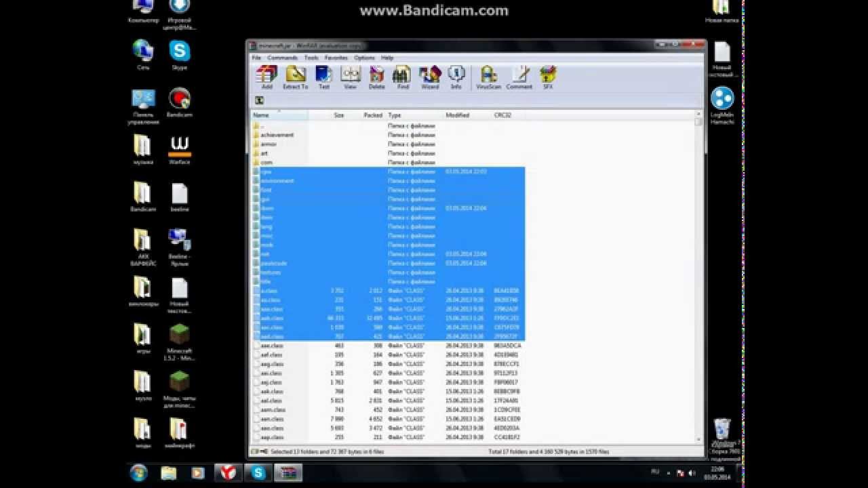This screenshot has width=868, height=488.
Task: Run the Test archive tool
Action: (x=323, y=77)
